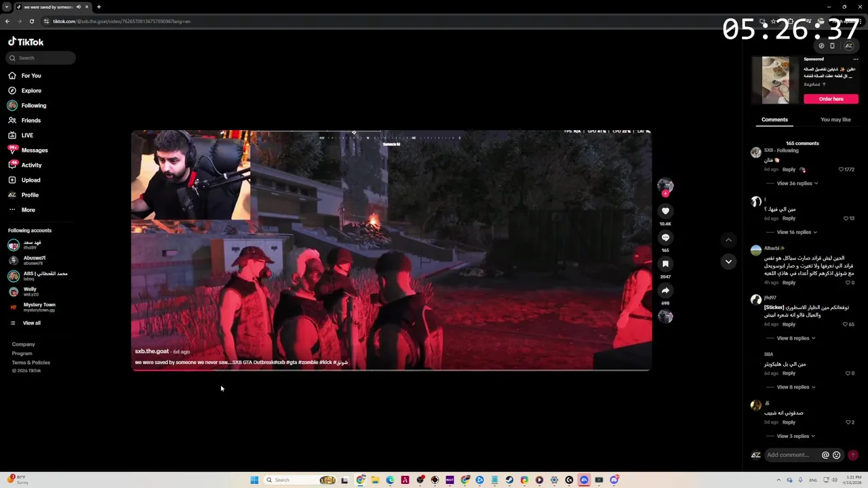Image resolution: width=868 pixels, height=488 pixels.
Task: Open Welly following account
Action: pos(24,291)
